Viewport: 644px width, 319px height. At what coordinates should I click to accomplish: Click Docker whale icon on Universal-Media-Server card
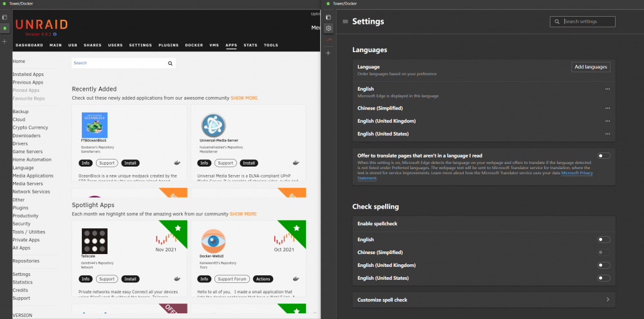(296, 163)
